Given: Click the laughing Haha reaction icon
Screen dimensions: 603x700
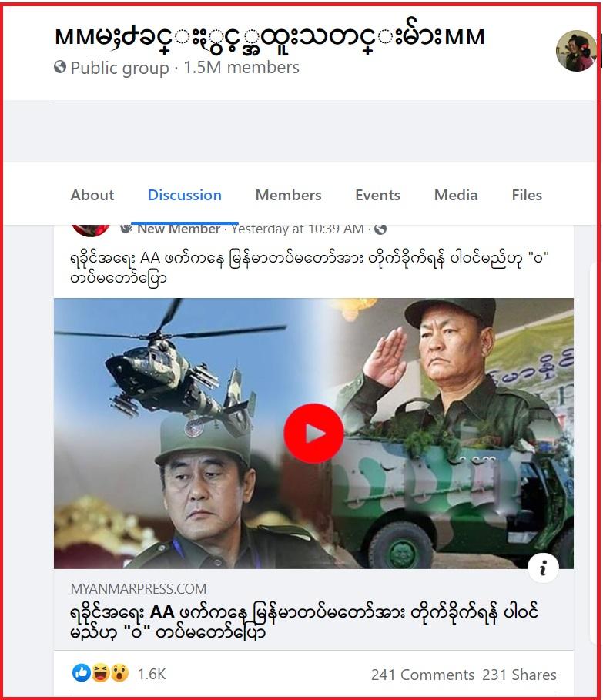Looking at the screenshot, I should [101, 673].
